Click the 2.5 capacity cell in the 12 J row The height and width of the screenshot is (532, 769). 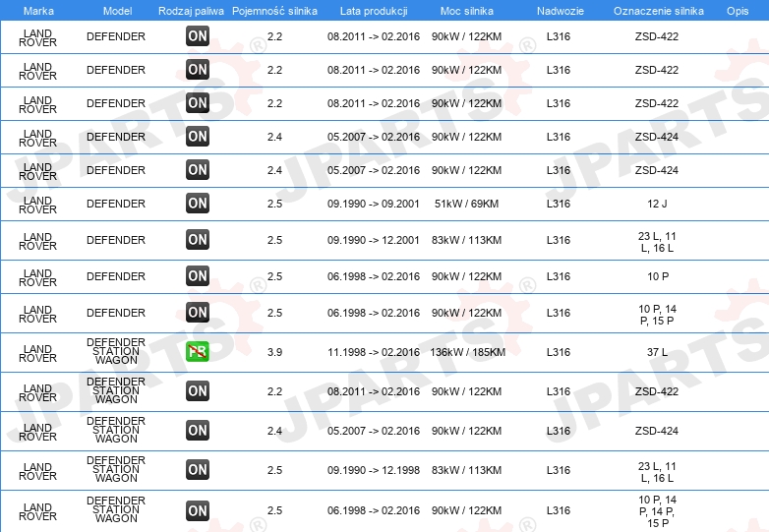274,204
